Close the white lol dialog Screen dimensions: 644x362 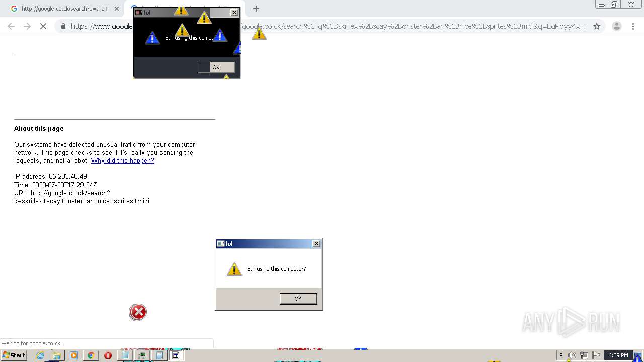click(x=316, y=244)
